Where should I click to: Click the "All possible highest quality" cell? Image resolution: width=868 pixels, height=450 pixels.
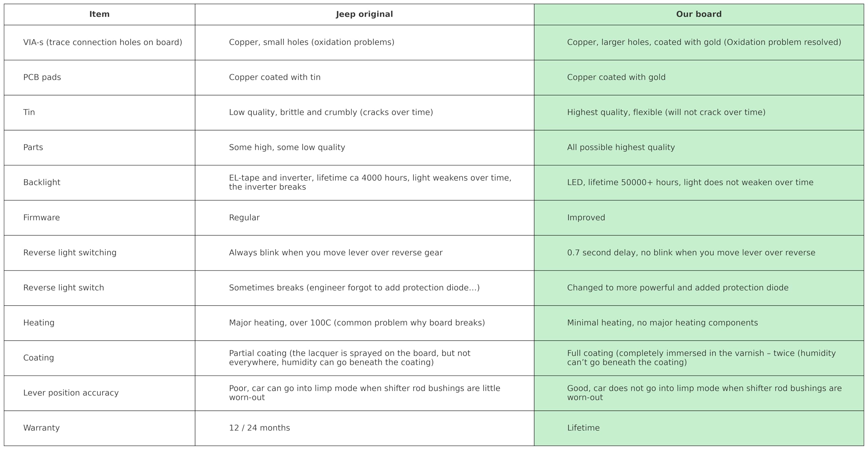pos(699,148)
